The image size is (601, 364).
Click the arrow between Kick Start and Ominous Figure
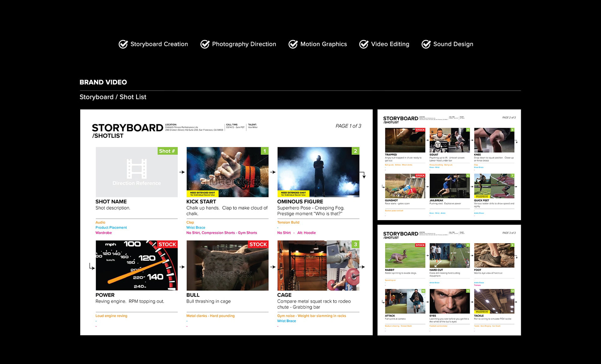coord(273,172)
